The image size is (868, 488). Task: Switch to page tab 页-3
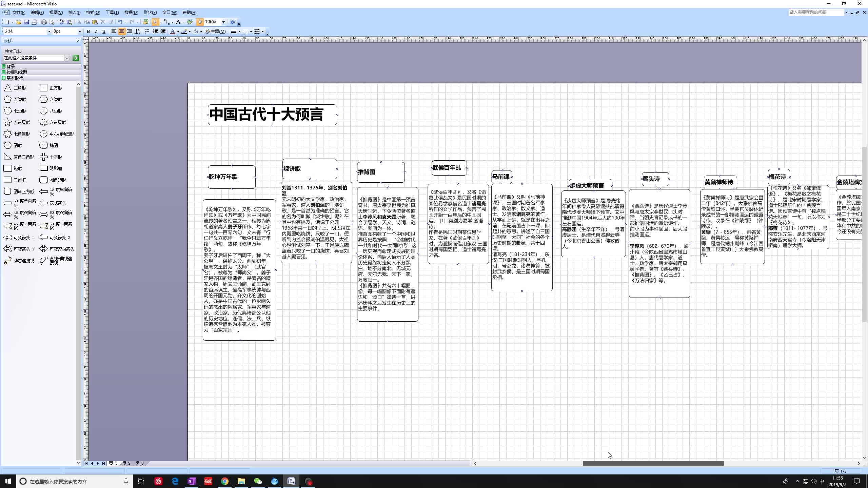(139, 463)
